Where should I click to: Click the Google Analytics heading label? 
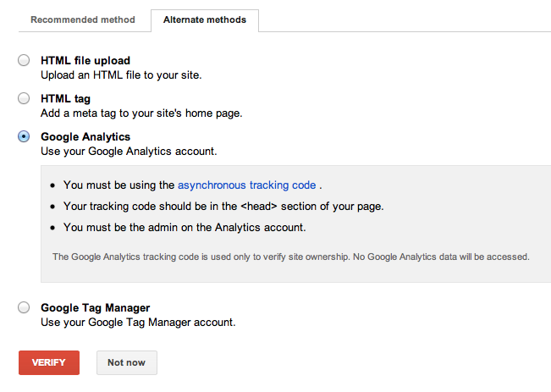coord(85,137)
